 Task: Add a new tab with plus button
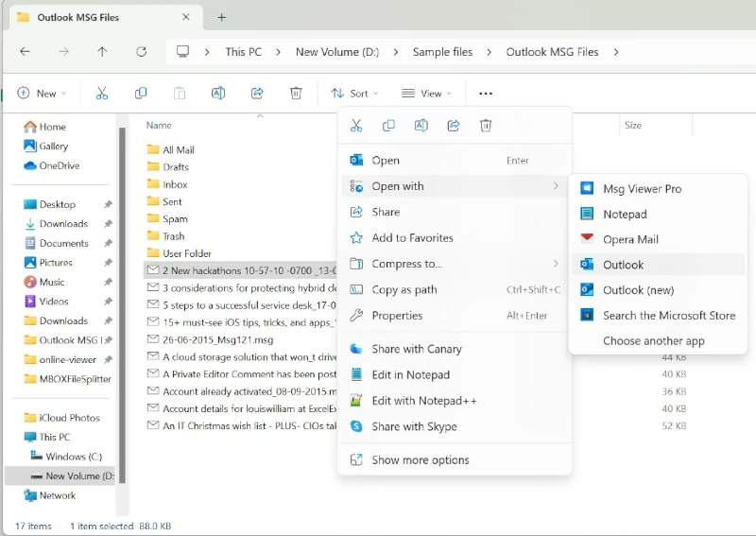tap(222, 17)
